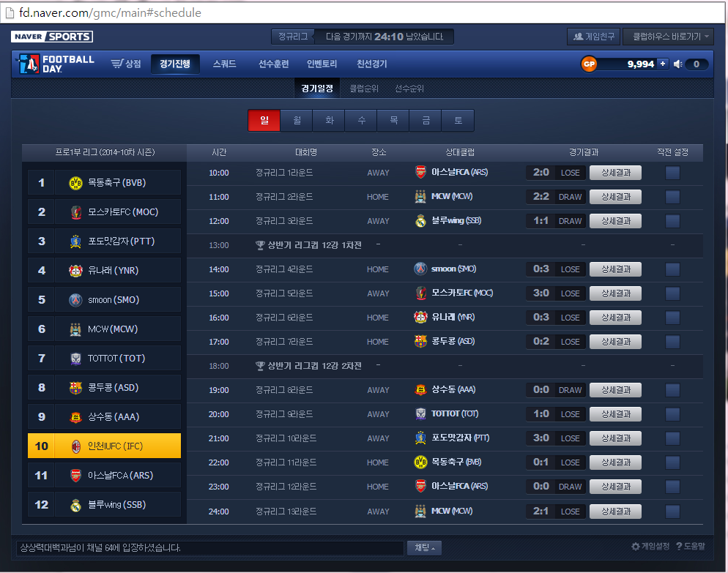This screenshot has width=728, height=573.
Task: Click 아스날FCA crest in 10:00 match row
Action: (x=420, y=172)
